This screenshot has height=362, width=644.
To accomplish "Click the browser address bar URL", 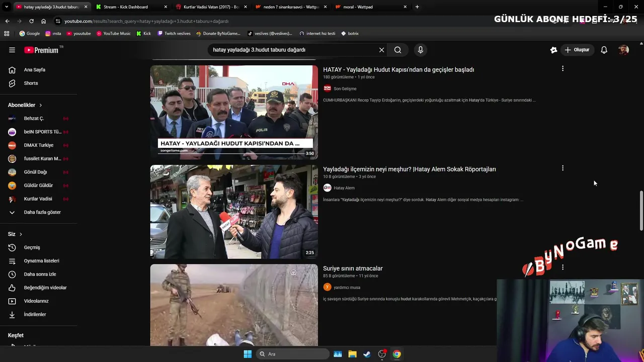I will click(x=146, y=21).
